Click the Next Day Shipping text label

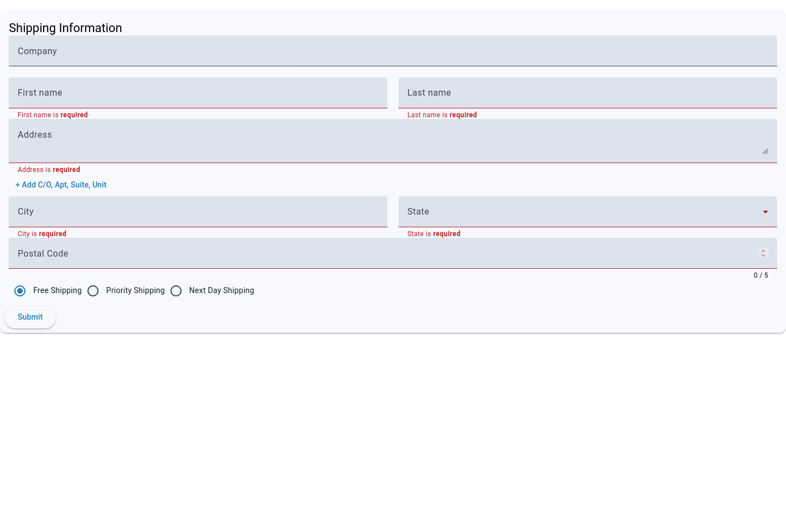point(221,291)
